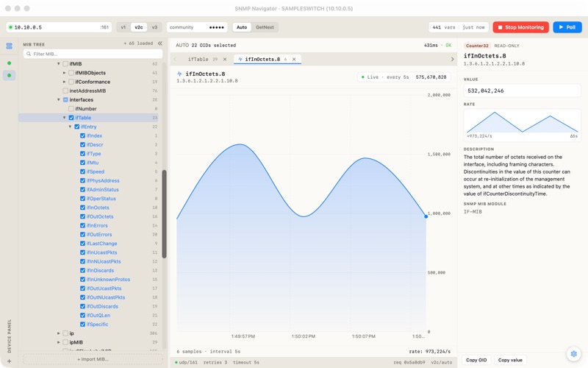Select the ifInUnknownProtos tree row

coord(88,280)
